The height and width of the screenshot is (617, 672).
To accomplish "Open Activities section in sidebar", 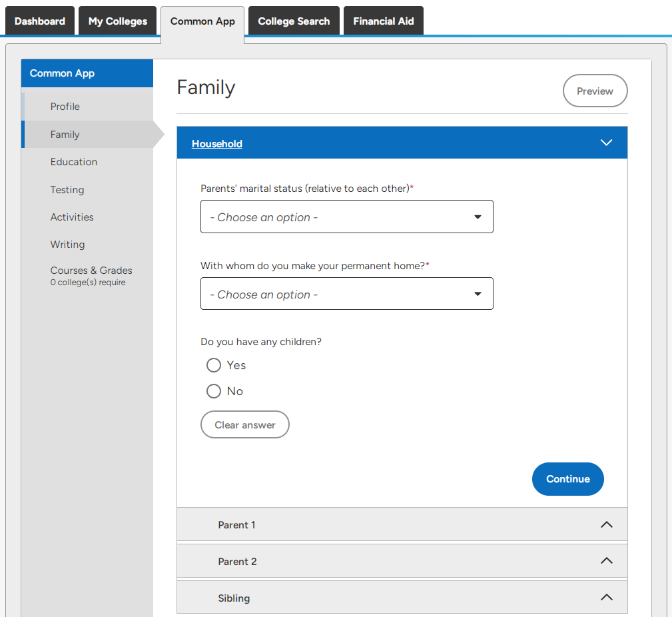I will 87,217.
